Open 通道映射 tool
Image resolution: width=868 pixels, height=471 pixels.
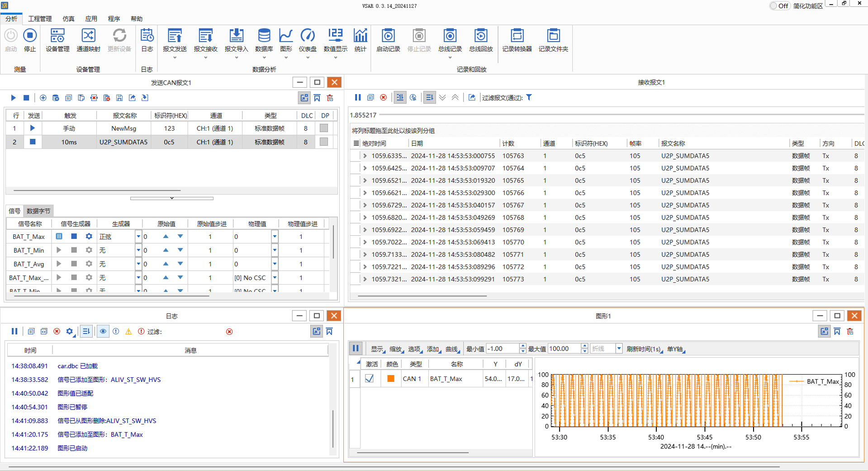click(x=88, y=40)
